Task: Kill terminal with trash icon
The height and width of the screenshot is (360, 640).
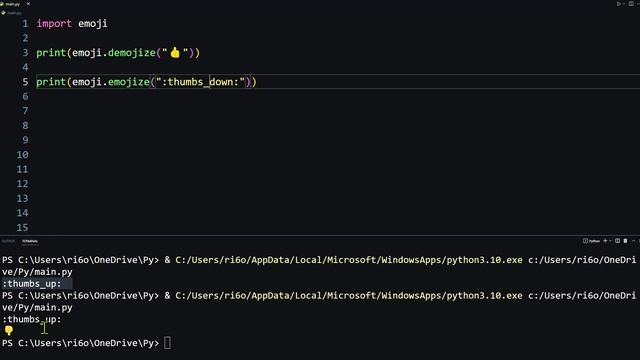Action: (625, 241)
